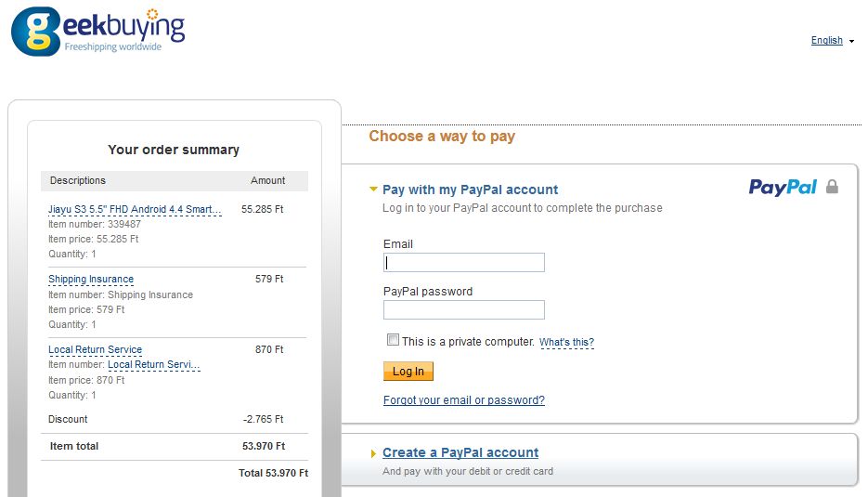The width and height of the screenshot is (868, 497).
Task: Collapse Pay with my PayPal account triangle
Action: (373, 190)
